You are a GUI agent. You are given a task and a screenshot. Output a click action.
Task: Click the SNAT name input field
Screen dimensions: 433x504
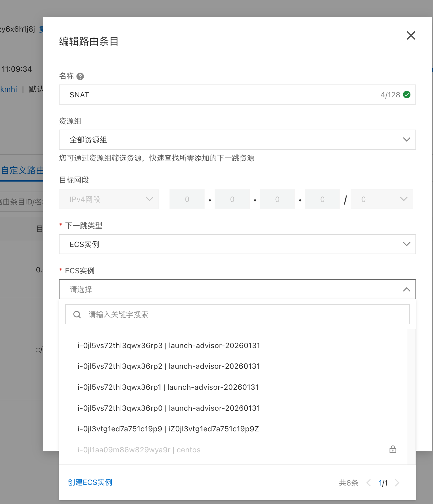(219, 95)
